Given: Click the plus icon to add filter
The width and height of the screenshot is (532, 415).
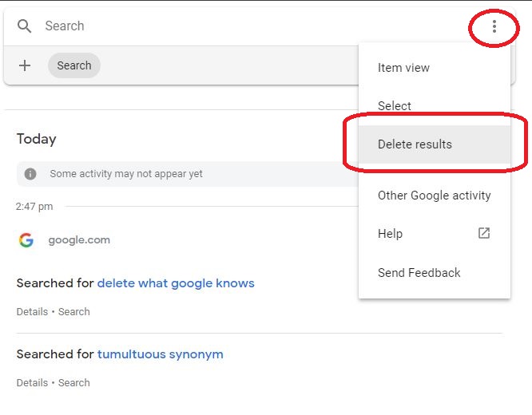Looking at the screenshot, I should click(25, 65).
